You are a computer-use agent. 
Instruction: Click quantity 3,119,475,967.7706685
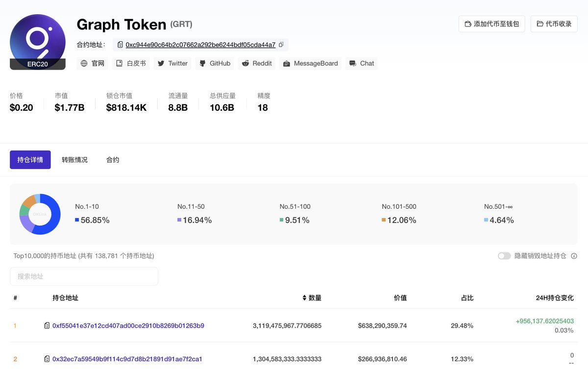(x=287, y=325)
